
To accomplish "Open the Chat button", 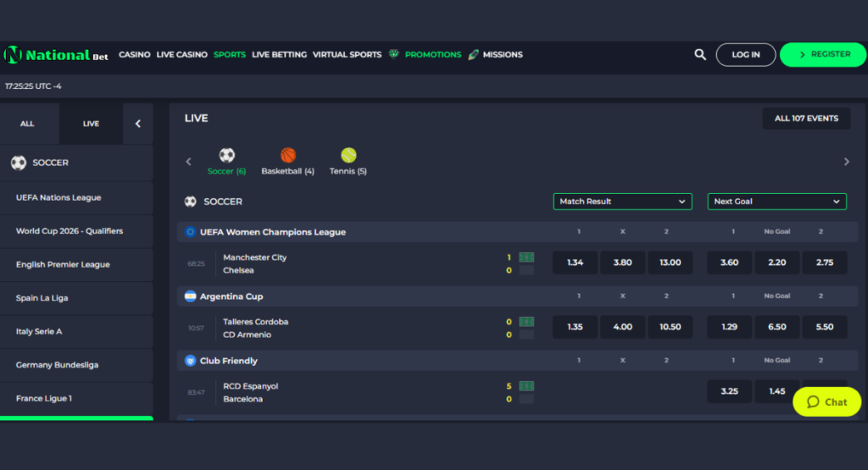I will coord(827,401).
